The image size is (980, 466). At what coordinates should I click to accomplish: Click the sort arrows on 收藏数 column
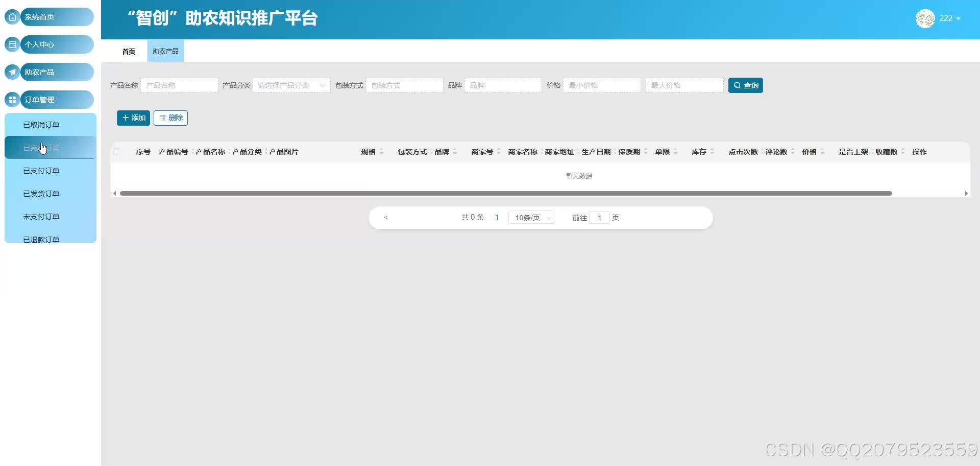(903, 152)
